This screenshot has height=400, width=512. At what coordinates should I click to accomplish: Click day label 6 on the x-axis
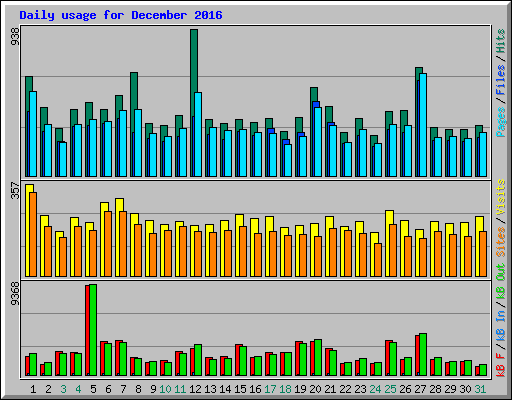[x=108, y=389]
